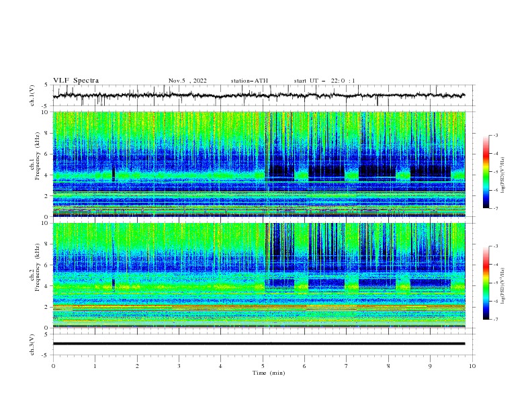The height and width of the screenshot is (411, 532).
Task: Click the ch.2 color bar label 'log(PSD)(V²/Hz)'
Action: click(502, 285)
